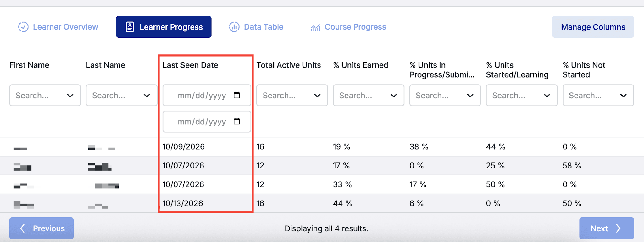Click the second Last Seen Date input
This screenshot has height=242, width=644.
[x=207, y=121]
